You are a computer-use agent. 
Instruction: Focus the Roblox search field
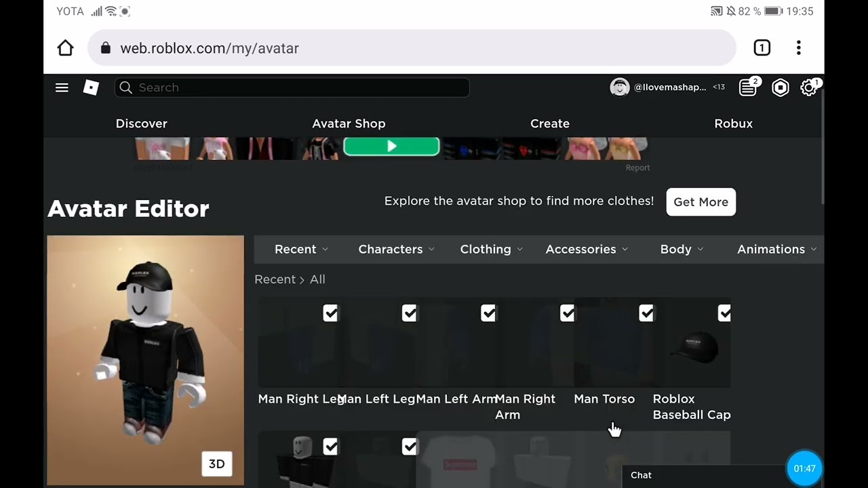pyautogui.click(x=292, y=87)
